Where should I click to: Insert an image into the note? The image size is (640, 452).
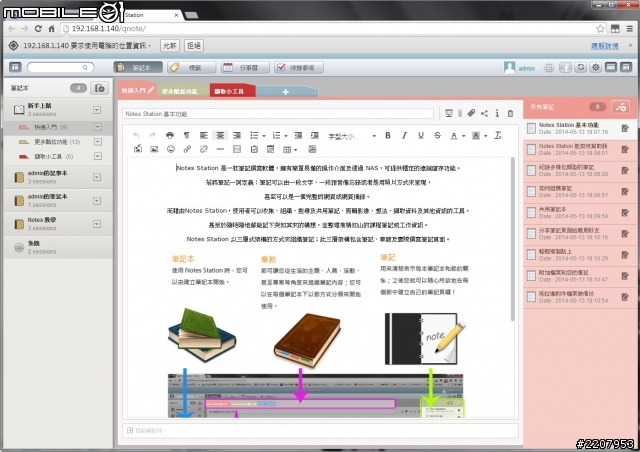[154, 149]
